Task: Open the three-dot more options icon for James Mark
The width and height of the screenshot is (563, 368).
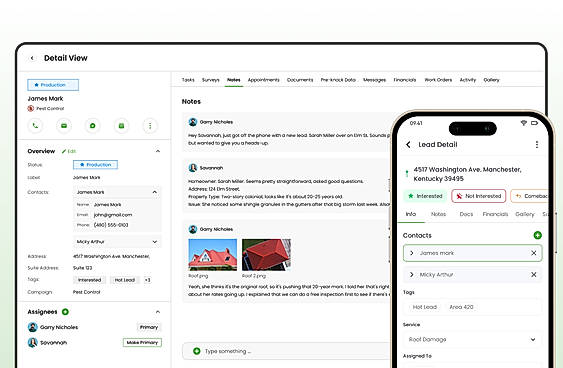Action: (x=150, y=126)
